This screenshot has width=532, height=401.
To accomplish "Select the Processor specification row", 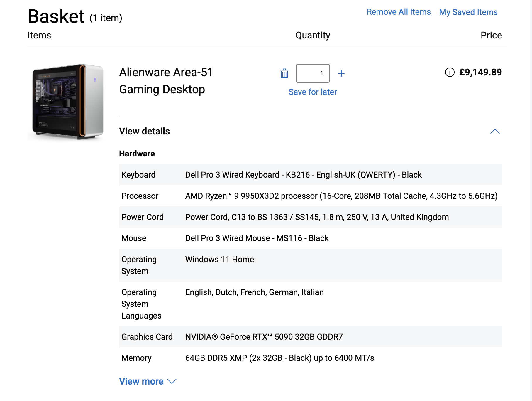I will point(310,196).
